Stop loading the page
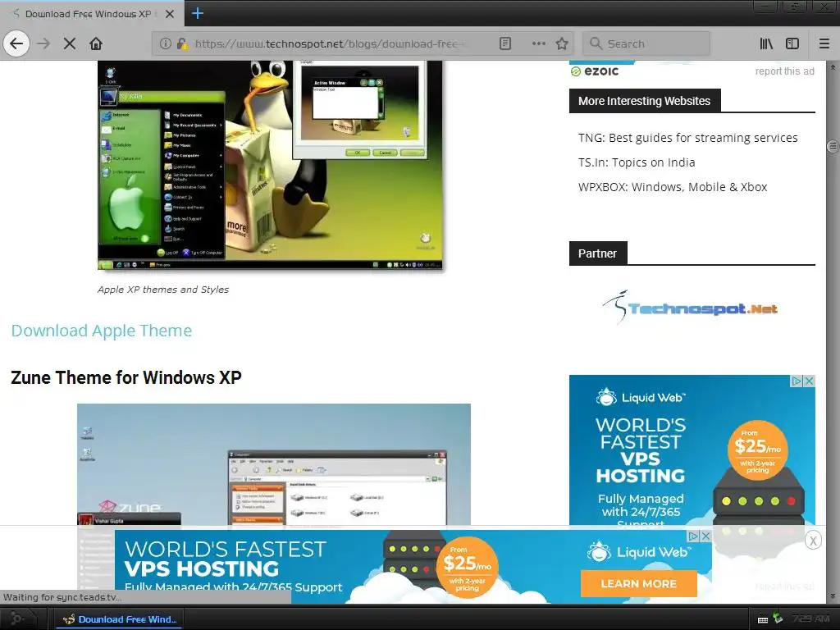This screenshot has height=630, width=840. pyautogui.click(x=70, y=43)
